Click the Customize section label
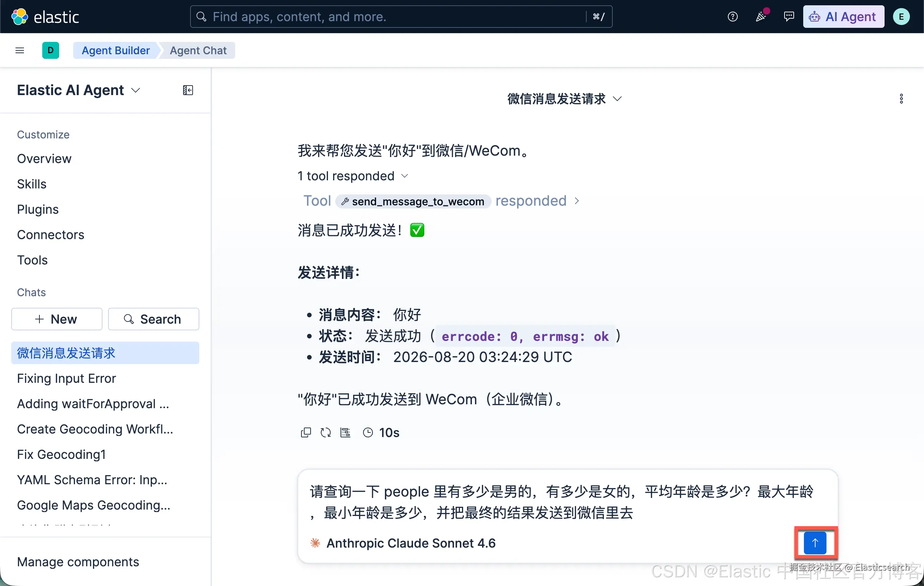The width and height of the screenshot is (924, 586). click(43, 134)
